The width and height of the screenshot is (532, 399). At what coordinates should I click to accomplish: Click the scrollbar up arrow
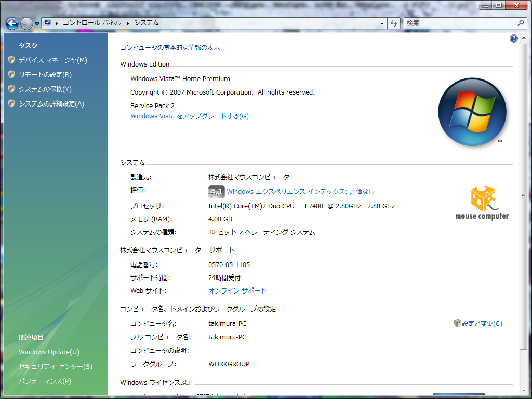[524, 37]
